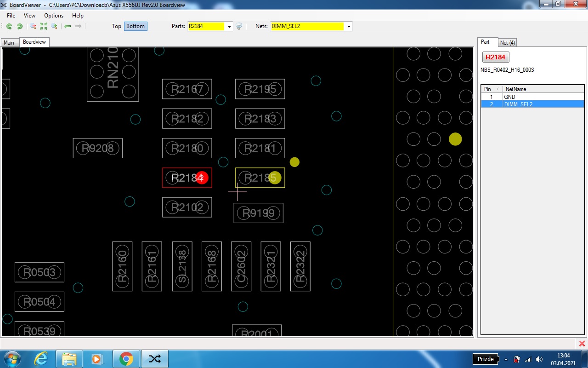Click the yellow highlighted pad on R2185
The image size is (588, 368).
coord(275,178)
